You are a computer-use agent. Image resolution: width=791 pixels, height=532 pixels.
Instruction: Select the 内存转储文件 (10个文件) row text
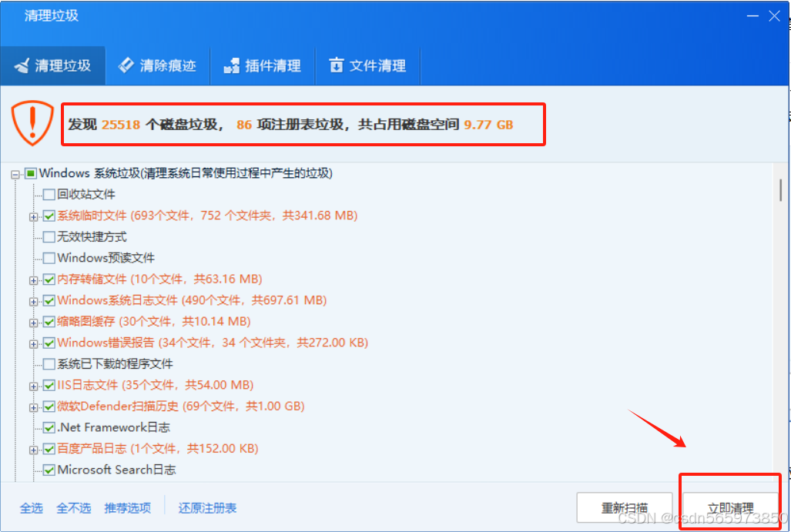[x=159, y=279]
